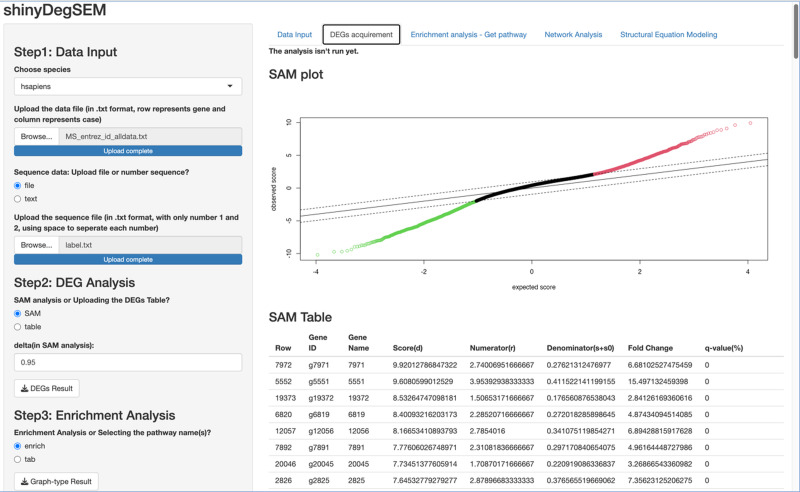This screenshot has width=800, height=492.
Task: Click the 'q-value(%)' column header
Action: [723, 348]
